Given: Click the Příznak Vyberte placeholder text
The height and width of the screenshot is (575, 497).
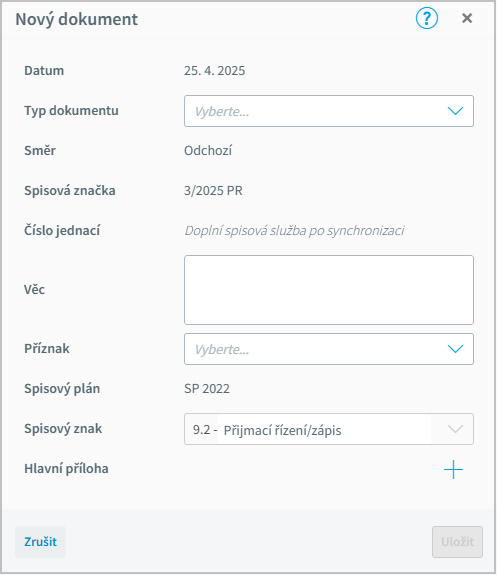Looking at the screenshot, I should pos(222,349).
